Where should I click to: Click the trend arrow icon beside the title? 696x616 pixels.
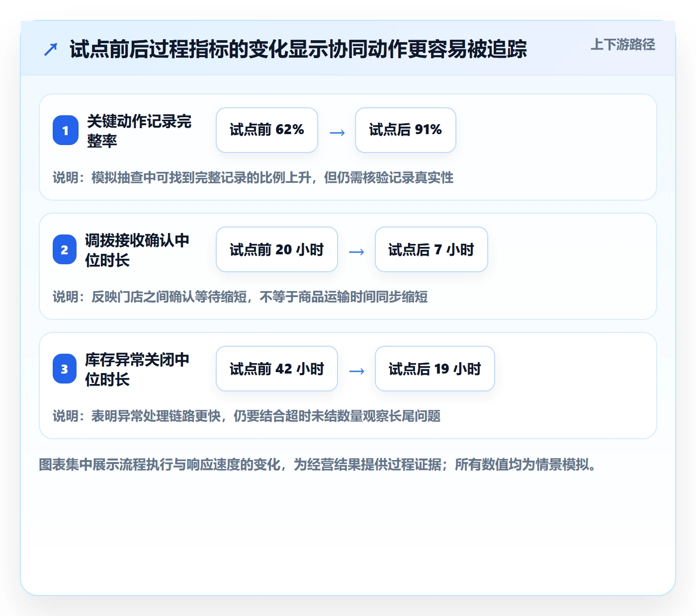[x=51, y=49]
